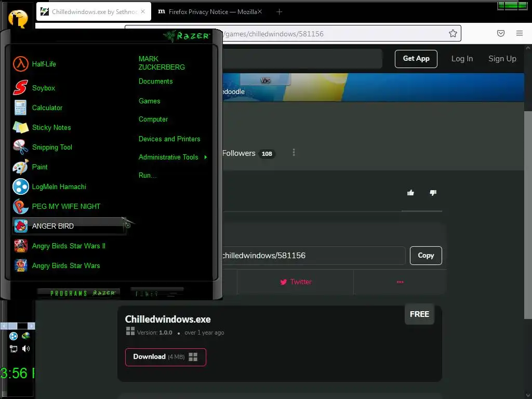The width and height of the screenshot is (532, 399).
Task: Bookmark page with the star icon
Action: [453, 33]
